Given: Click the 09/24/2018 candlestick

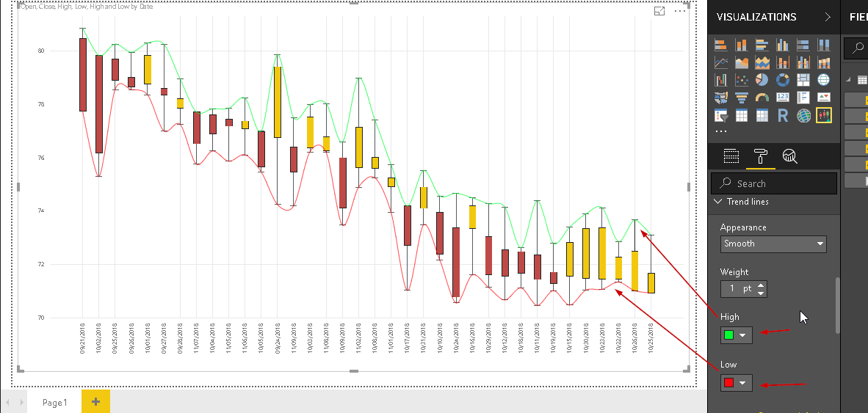Looking at the screenshot, I should coord(278,102).
